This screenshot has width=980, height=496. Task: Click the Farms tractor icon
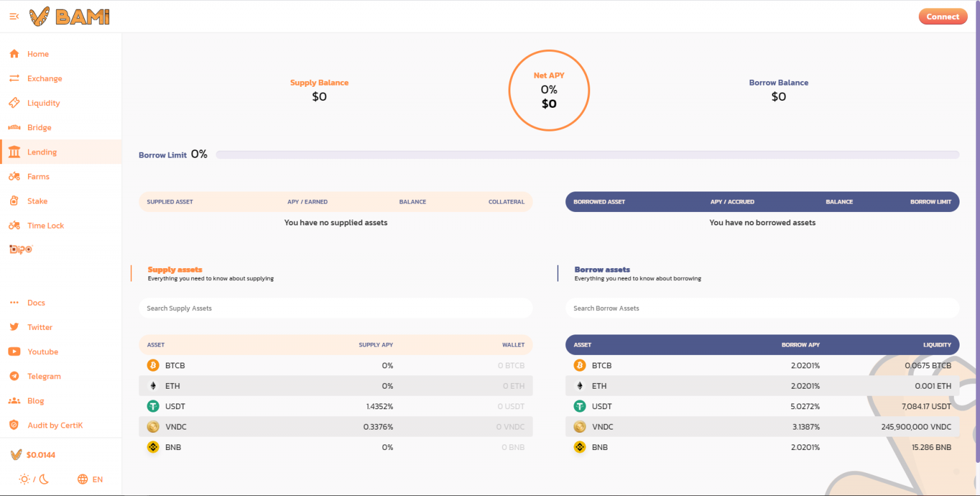click(14, 176)
